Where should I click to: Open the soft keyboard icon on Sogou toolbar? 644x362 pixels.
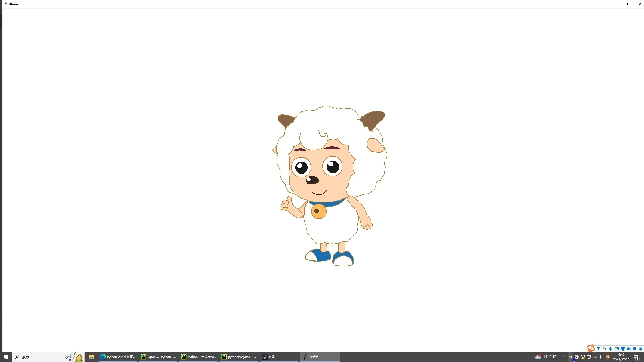click(x=617, y=349)
